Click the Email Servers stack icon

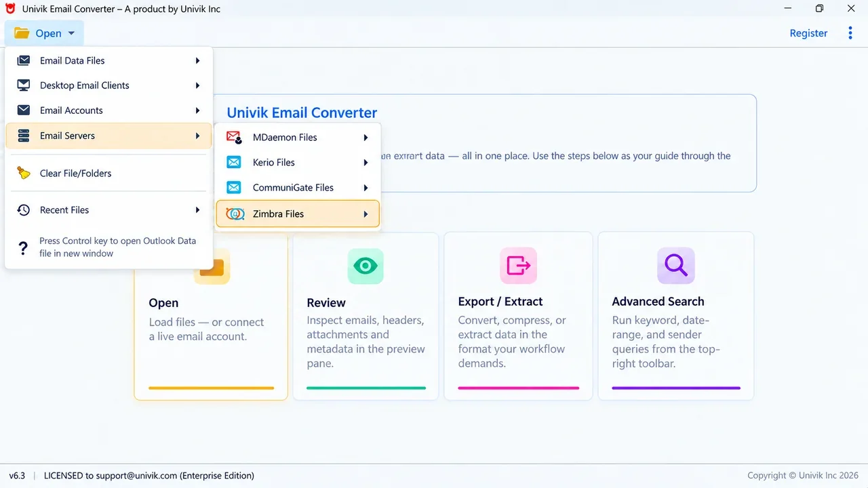pyautogui.click(x=24, y=136)
